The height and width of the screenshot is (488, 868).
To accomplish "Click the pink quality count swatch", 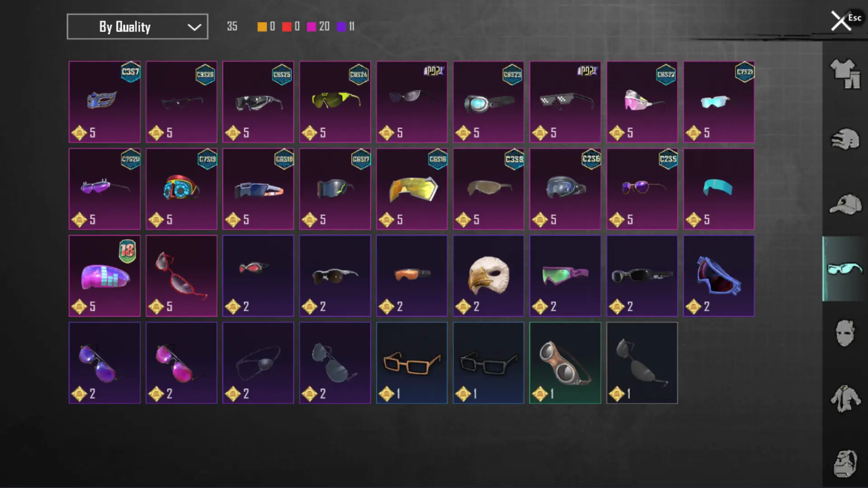I will [x=311, y=27].
